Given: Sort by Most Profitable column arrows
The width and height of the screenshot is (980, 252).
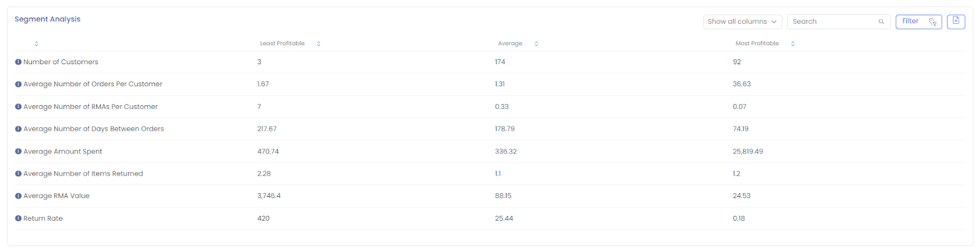Looking at the screenshot, I should (x=793, y=43).
